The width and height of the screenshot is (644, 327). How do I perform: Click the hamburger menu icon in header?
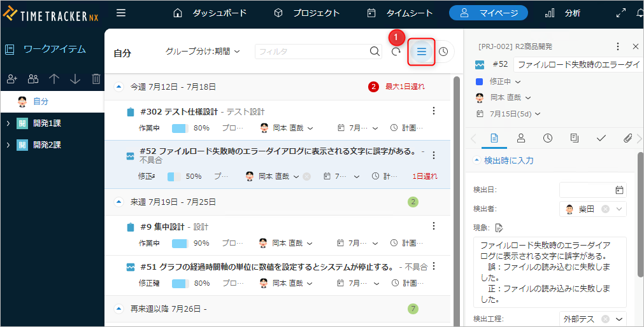[121, 13]
